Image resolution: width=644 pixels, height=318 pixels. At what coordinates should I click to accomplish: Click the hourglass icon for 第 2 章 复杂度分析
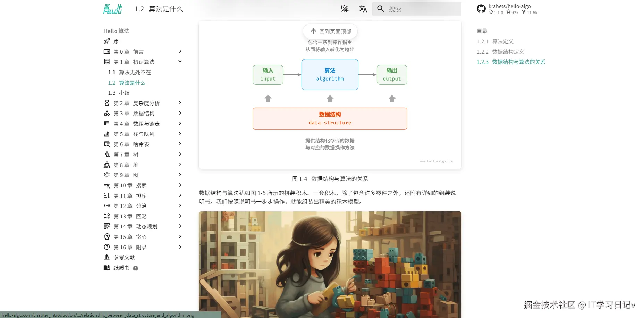tap(107, 103)
